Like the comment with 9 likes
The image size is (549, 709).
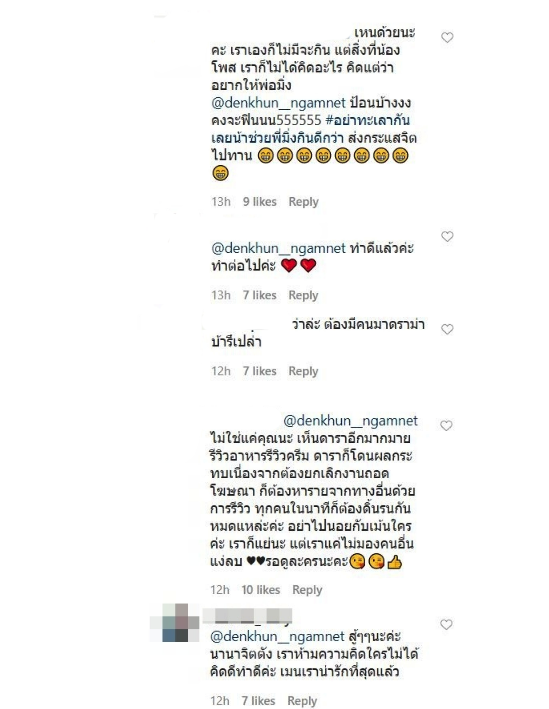[447, 37]
